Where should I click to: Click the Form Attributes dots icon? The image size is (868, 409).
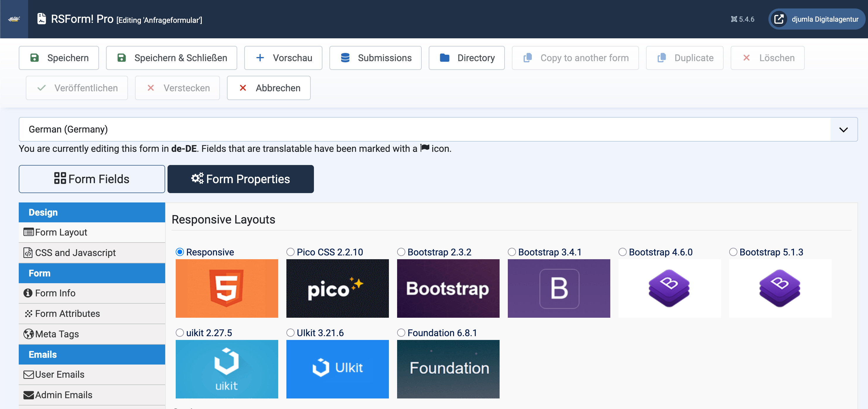pyautogui.click(x=28, y=313)
